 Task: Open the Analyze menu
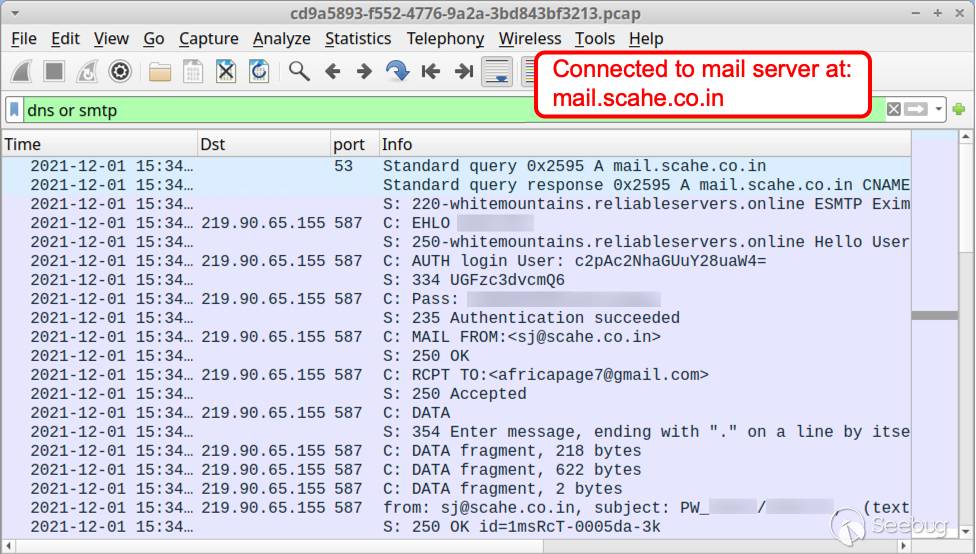tap(281, 39)
